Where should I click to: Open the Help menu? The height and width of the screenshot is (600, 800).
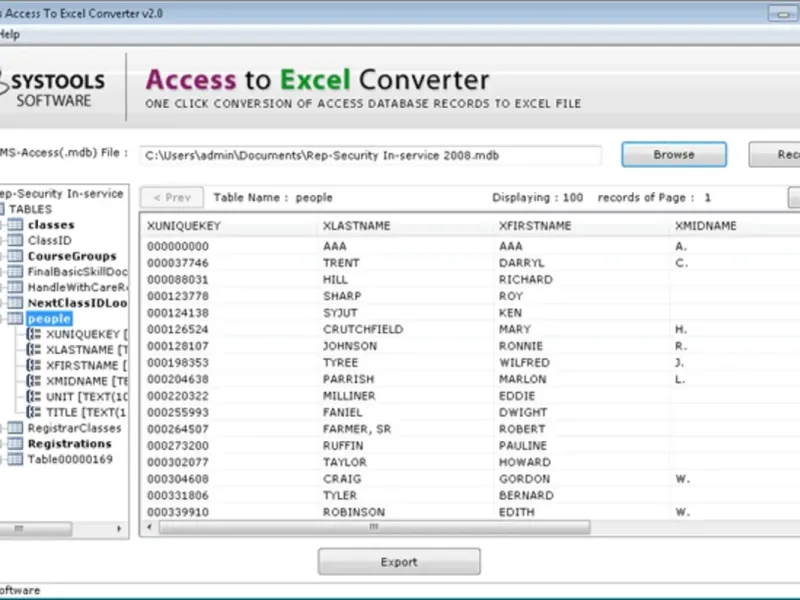coord(10,35)
